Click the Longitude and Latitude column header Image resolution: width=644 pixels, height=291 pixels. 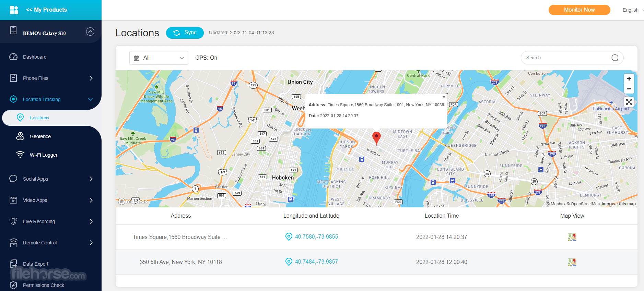coord(311,216)
